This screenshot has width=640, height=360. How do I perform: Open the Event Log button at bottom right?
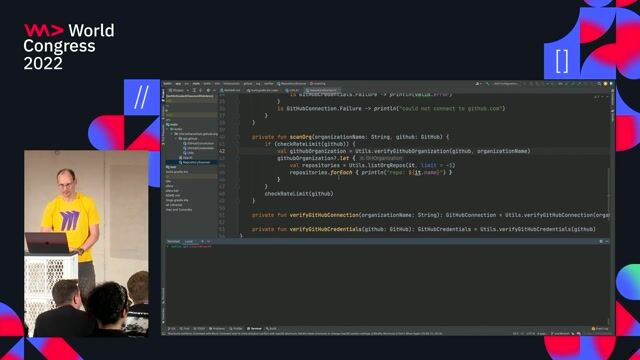(600, 329)
